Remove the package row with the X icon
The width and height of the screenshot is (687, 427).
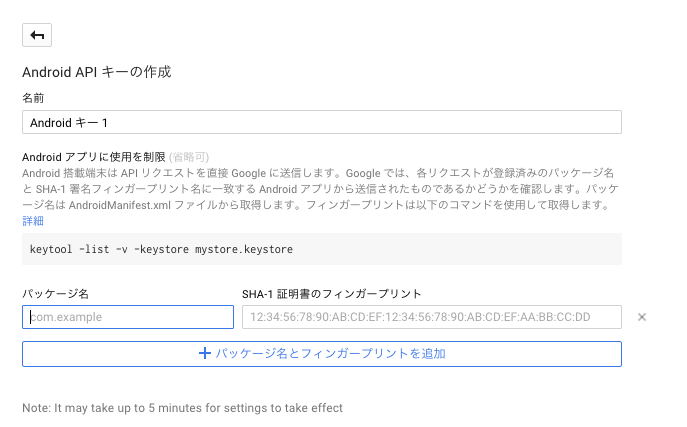641,317
